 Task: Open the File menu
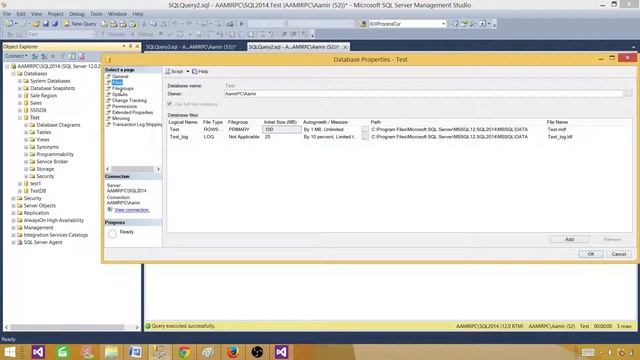pyautogui.click(x=7, y=14)
